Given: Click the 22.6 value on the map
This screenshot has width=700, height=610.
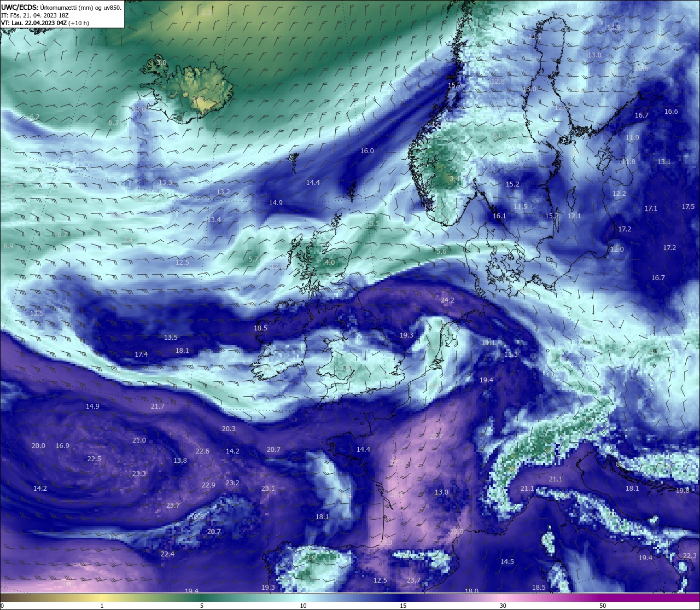Looking at the screenshot, I should click(x=202, y=451).
